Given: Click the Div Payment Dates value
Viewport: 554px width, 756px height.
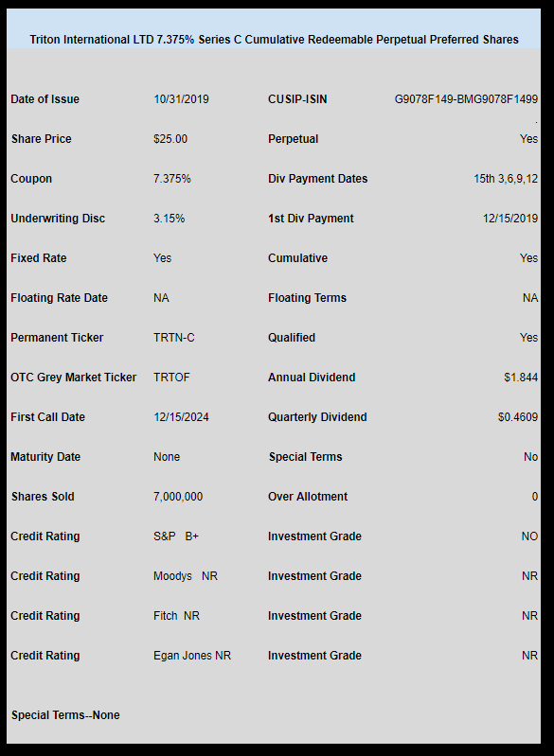Looking at the screenshot, I should pyautogui.click(x=506, y=179).
